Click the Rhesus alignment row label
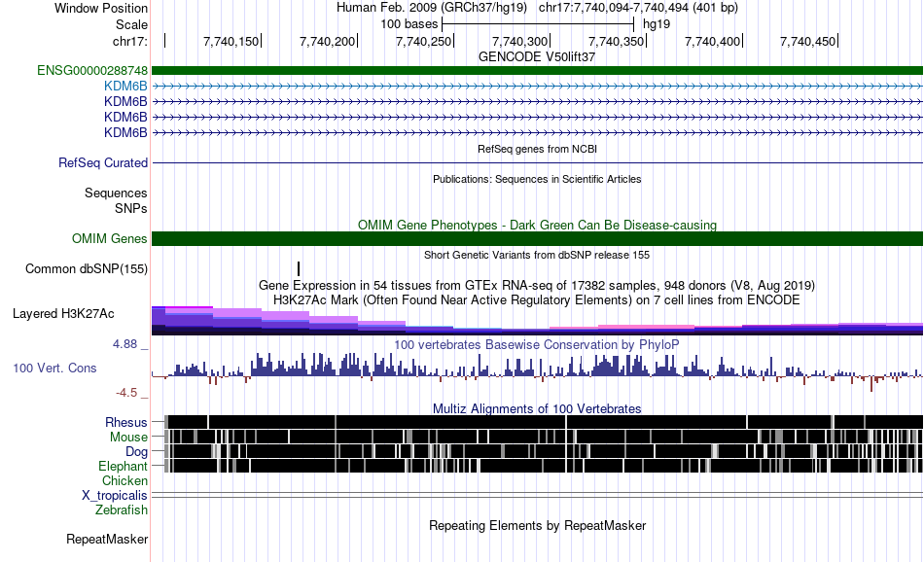Screen dimensions: 924x562 [126, 422]
